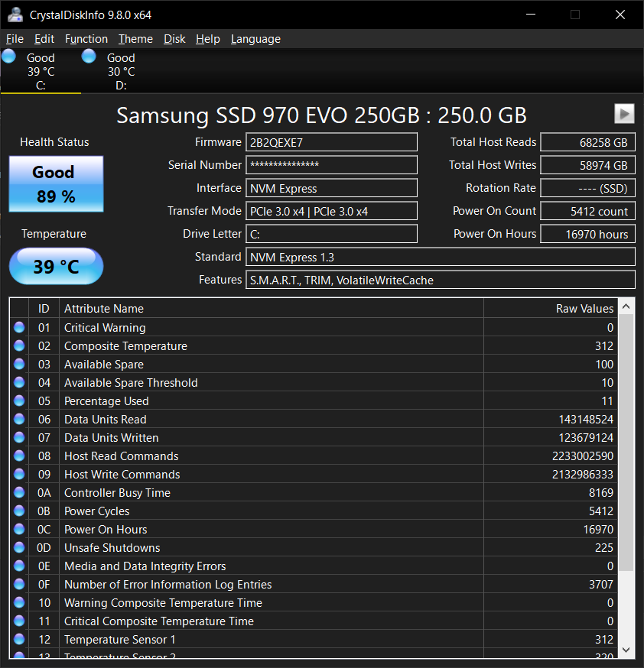This screenshot has width=644, height=668.
Task: Open the Function menu
Action: pos(86,39)
